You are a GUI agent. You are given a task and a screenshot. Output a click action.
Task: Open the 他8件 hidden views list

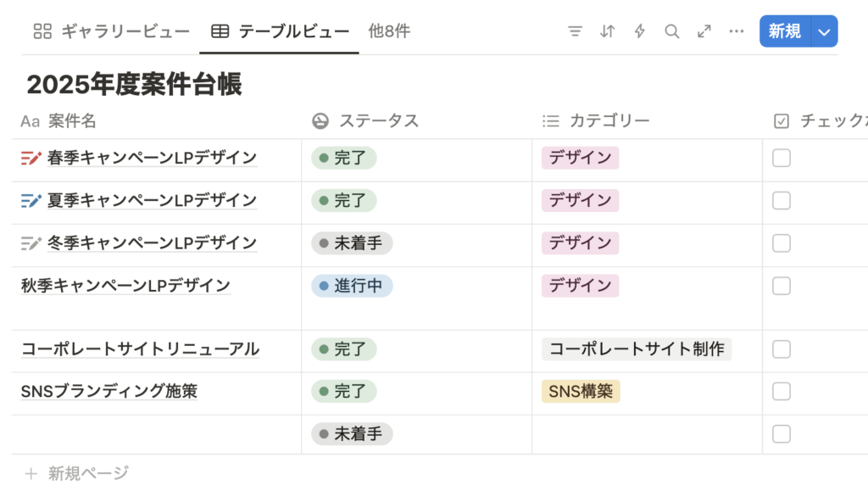point(389,31)
